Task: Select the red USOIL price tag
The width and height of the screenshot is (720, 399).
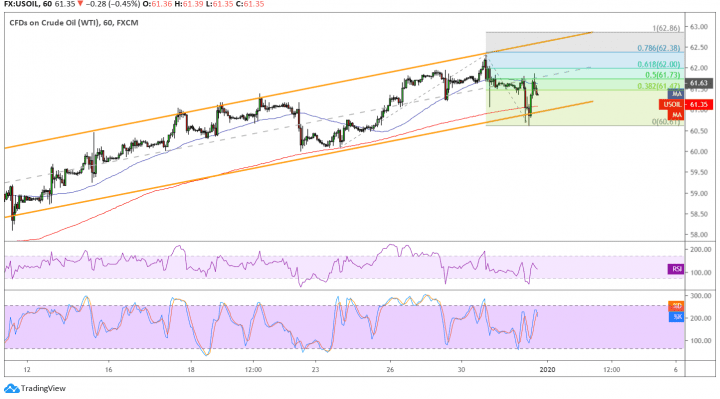Action: tap(672, 105)
